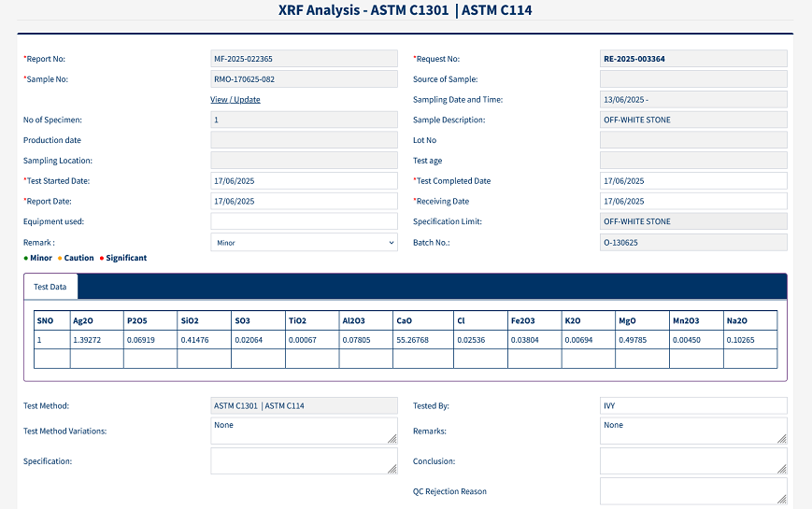Click the Sample No field RMO-170625-082
The image size is (812, 509).
pyautogui.click(x=304, y=79)
